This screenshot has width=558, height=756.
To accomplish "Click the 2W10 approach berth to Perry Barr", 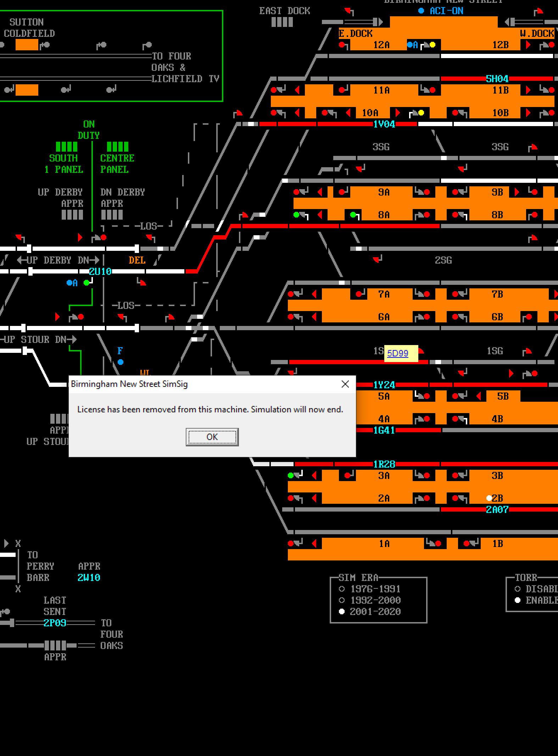I will click(x=89, y=577).
